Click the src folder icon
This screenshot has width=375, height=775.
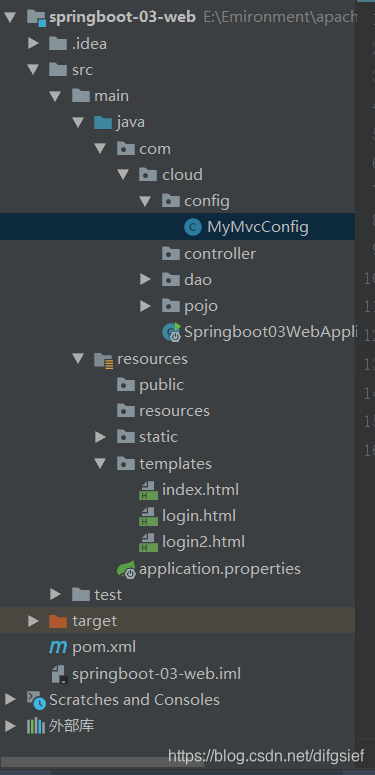(x=58, y=70)
